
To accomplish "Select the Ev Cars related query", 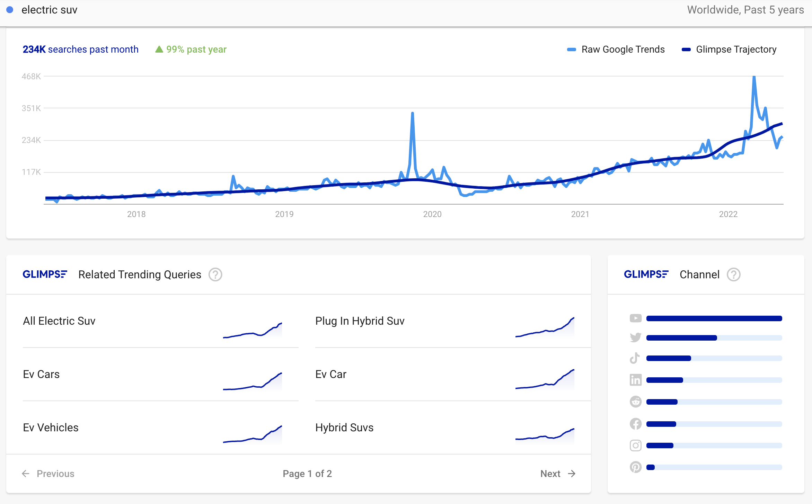I will coord(41,374).
